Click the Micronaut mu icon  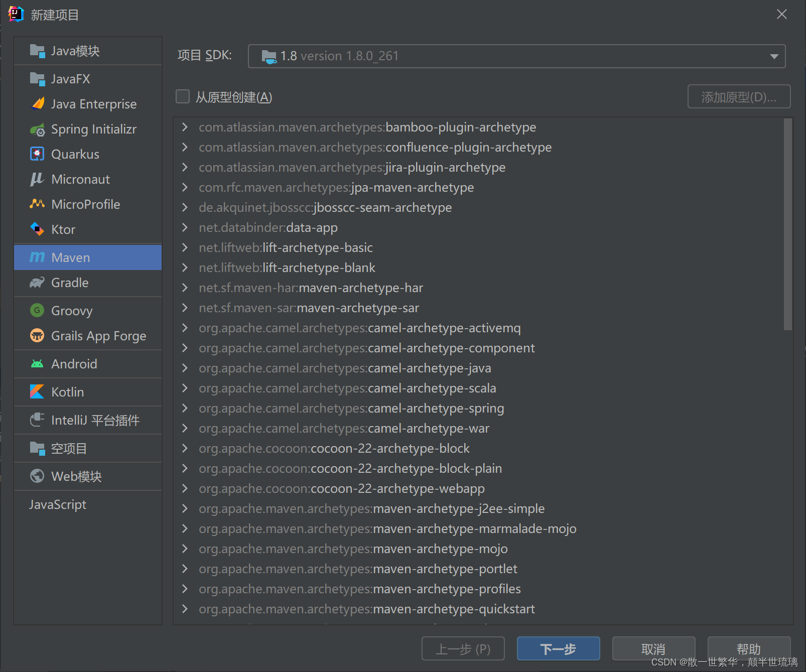click(x=37, y=179)
